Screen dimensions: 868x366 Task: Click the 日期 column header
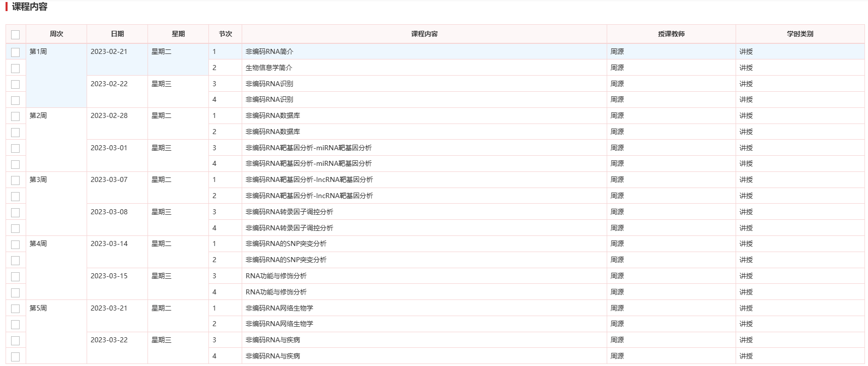coord(117,34)
